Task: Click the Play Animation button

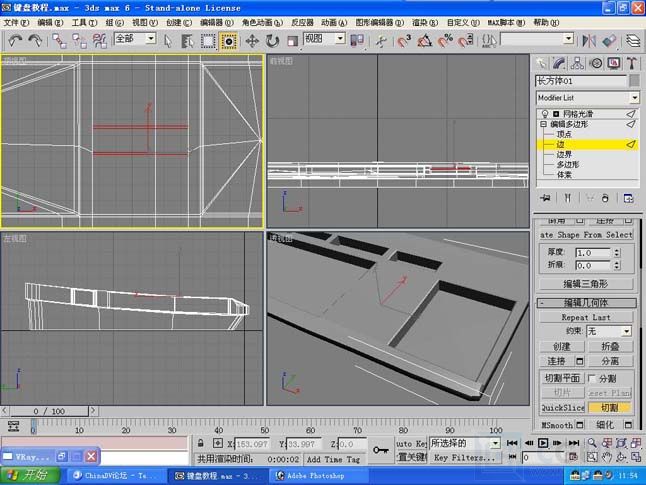Action: pyautogui.click(x=543, y=443)
